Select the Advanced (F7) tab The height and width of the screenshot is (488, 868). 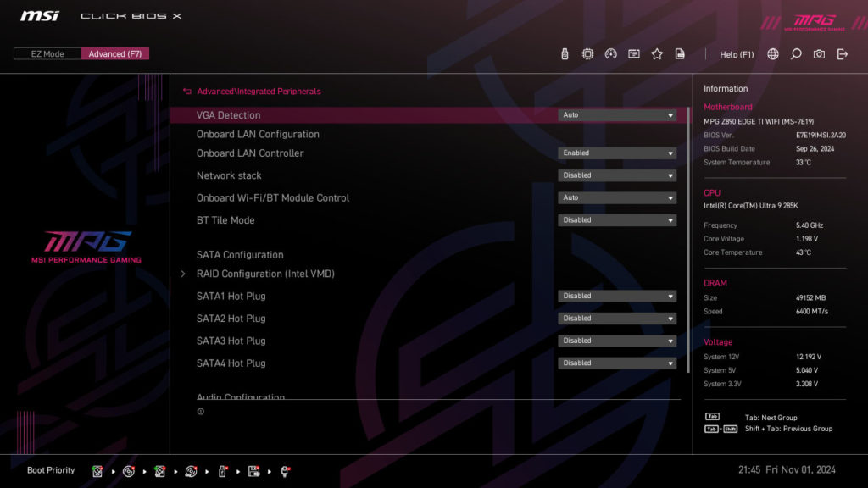(x=115, y=53)
